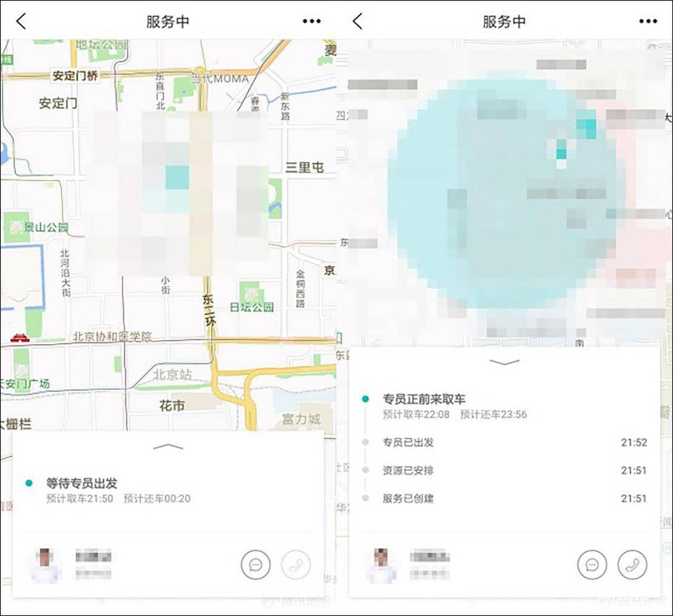The image size is (673, 616).
Task: Tap 预计取车22:08 text
Action: pos(416,414)
